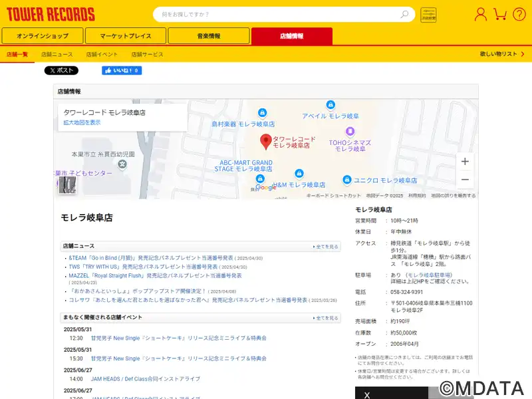Open the おかあさんといっしょ pop-up store news
This screenshot has height=399, width=532.
click(x=138, y=291)
